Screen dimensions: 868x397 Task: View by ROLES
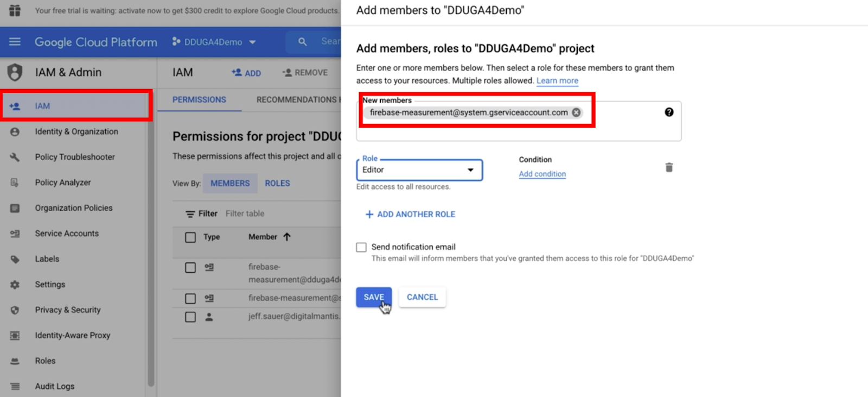(x=277, y=184)
